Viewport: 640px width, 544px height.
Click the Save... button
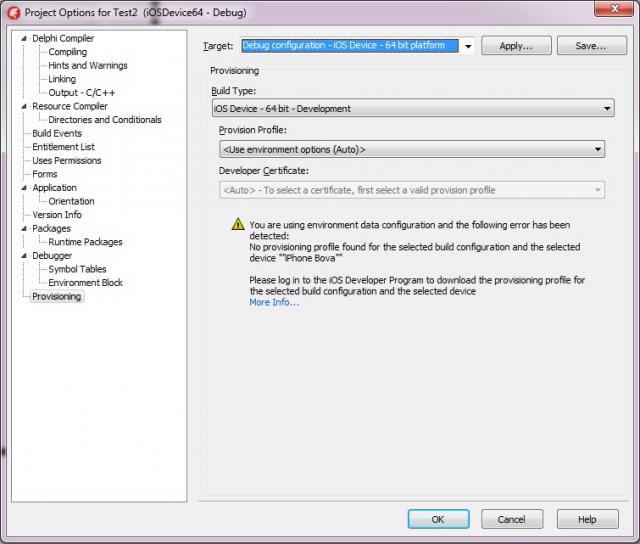(591, 46)
